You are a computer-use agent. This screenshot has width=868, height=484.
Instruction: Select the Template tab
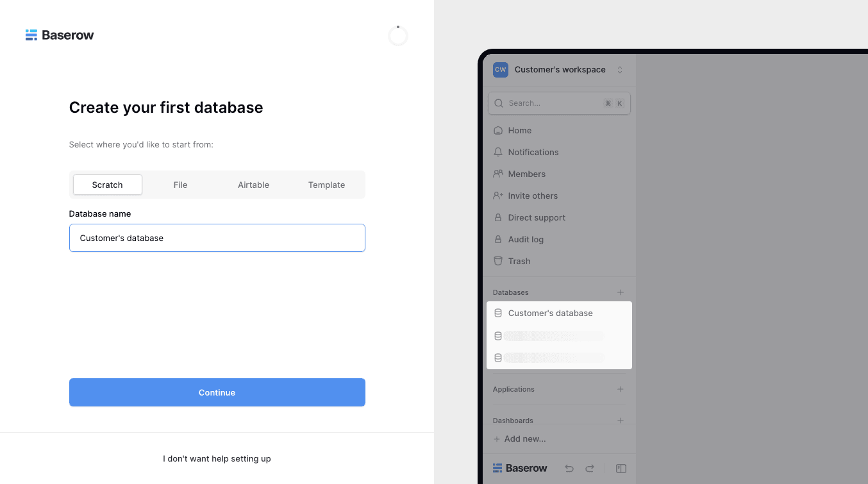tap(327, 185)
